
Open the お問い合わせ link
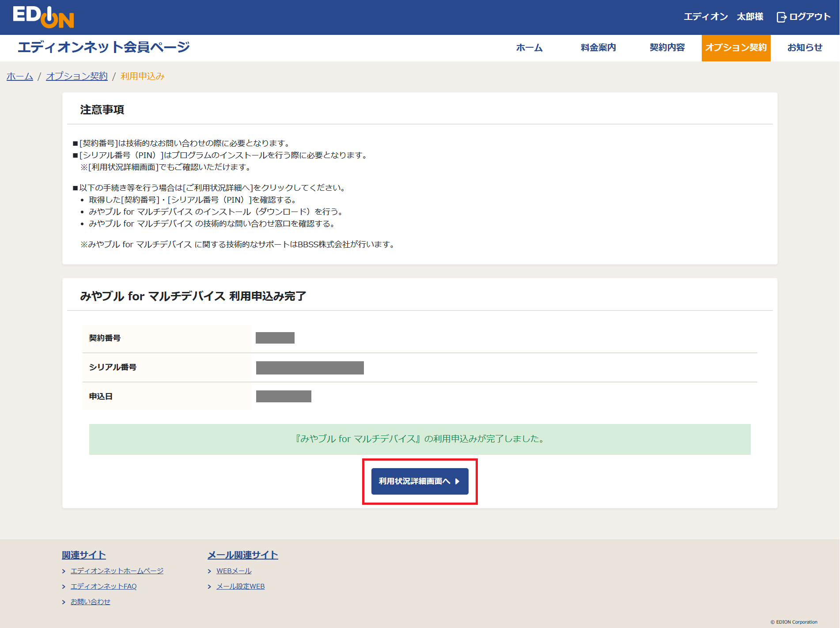click(91, 602)
